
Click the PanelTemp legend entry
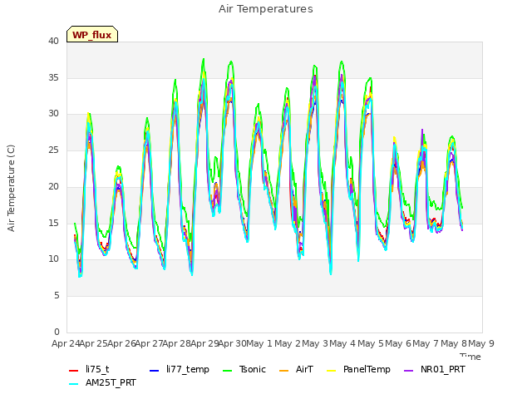click(x=358, y=369)
